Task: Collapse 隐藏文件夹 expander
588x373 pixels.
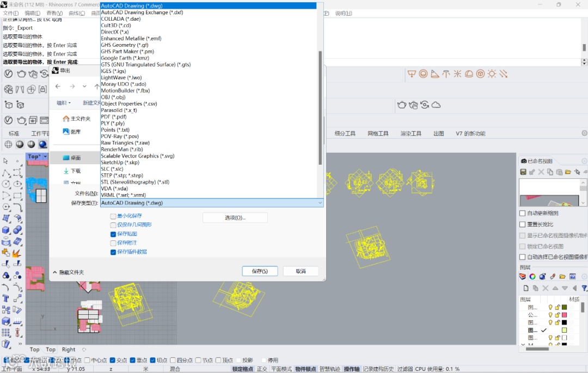Action: 68,272
